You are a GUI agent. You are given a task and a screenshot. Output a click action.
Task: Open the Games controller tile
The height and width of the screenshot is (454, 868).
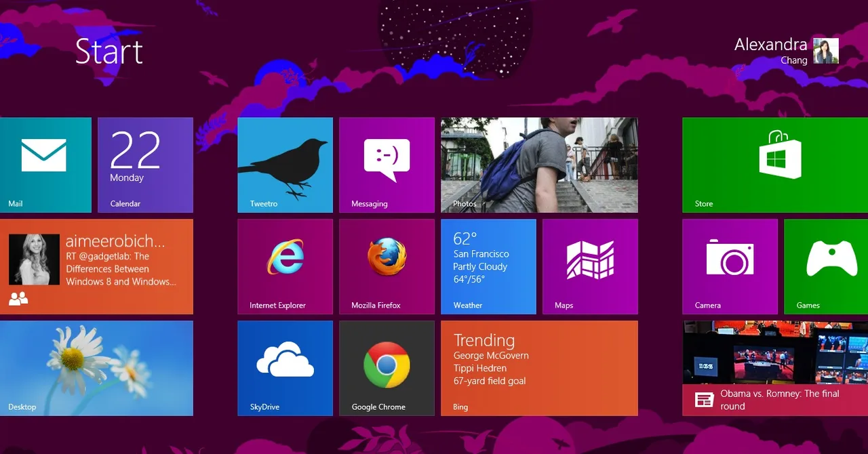(x=826, y=267)
